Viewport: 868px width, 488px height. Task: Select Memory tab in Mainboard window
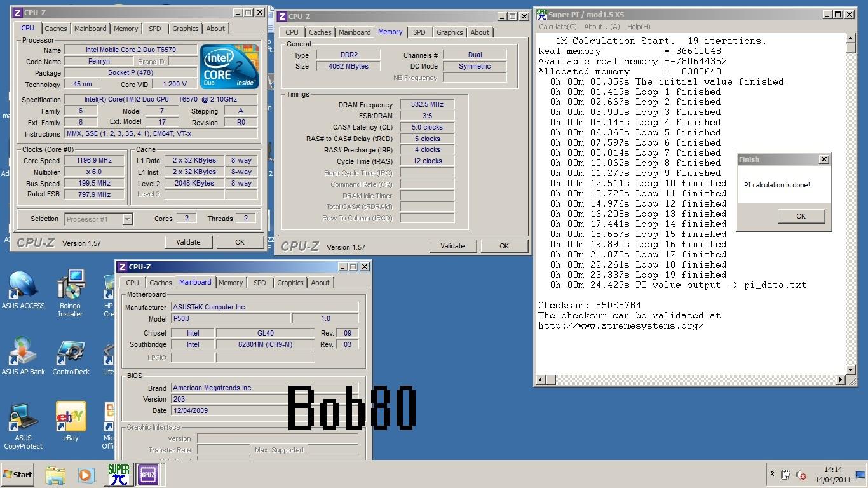(231, 283)
